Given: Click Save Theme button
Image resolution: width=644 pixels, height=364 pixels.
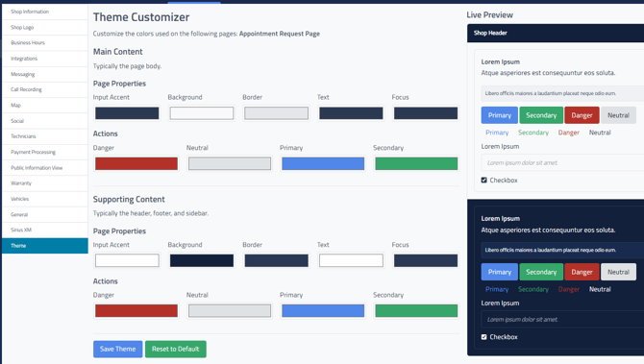Looking at the screenshot, I should 118,349.
